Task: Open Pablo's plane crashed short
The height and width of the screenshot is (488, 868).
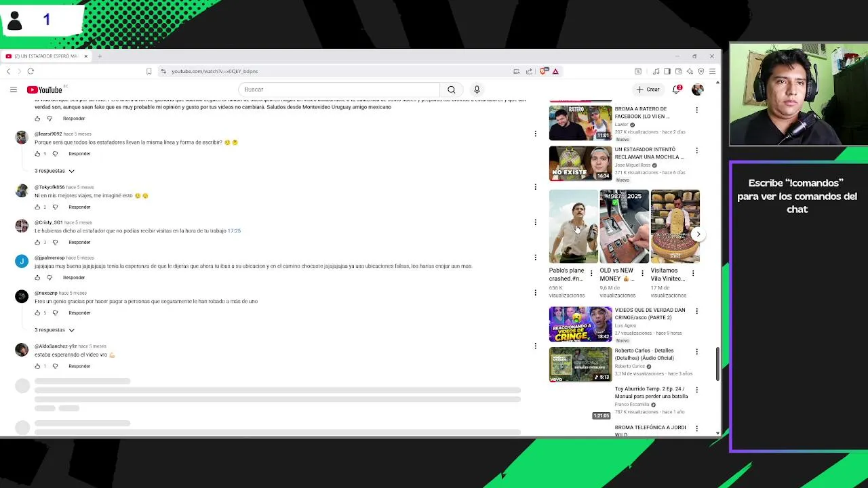Action: [573, 226]
